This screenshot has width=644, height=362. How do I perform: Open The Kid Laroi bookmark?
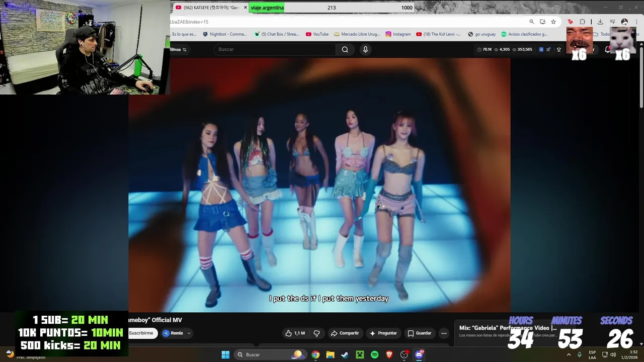pos(438,34)
